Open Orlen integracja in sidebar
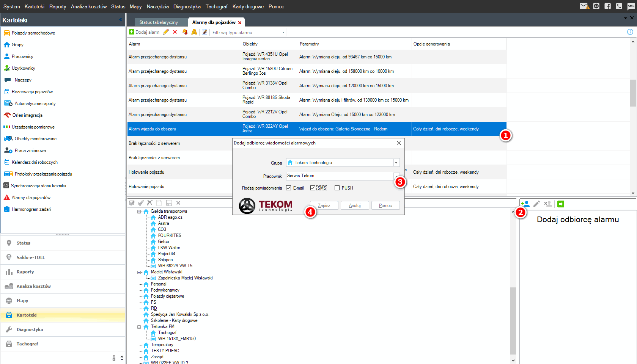Image resolution: width=637 pixels, height=364 pixels. tap(27, 115)
